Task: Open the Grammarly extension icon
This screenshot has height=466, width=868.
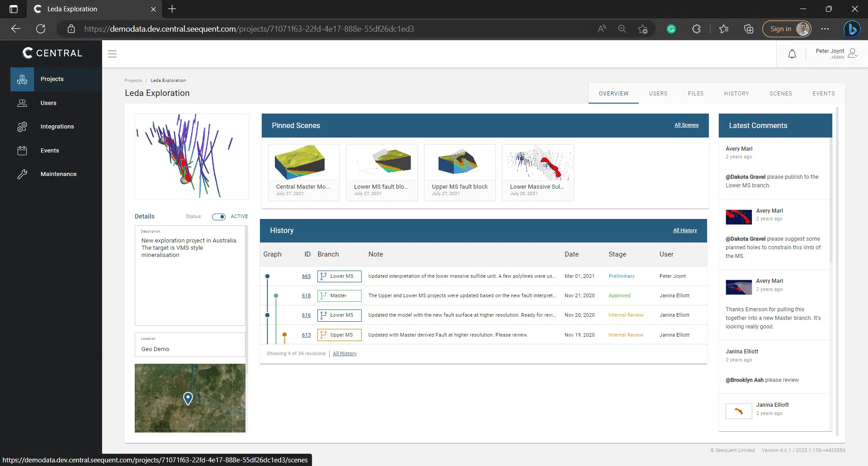Action: (x=671, y=29)
